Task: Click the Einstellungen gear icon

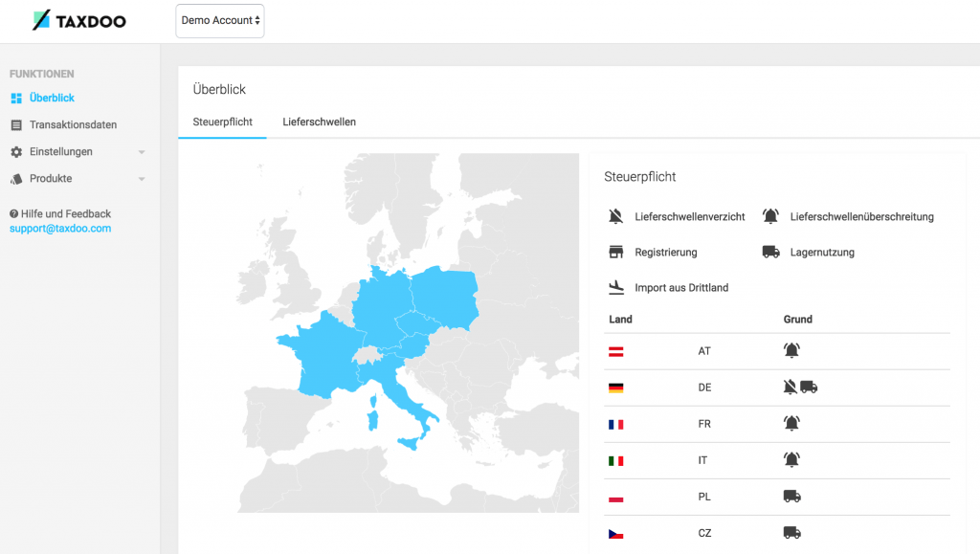Action: click(x=16, y=152)
